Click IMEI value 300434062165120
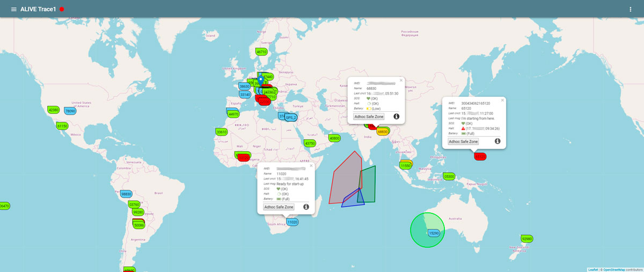Image resolution: width=644 pixels, height=272 pixels. tap(475, 103)
